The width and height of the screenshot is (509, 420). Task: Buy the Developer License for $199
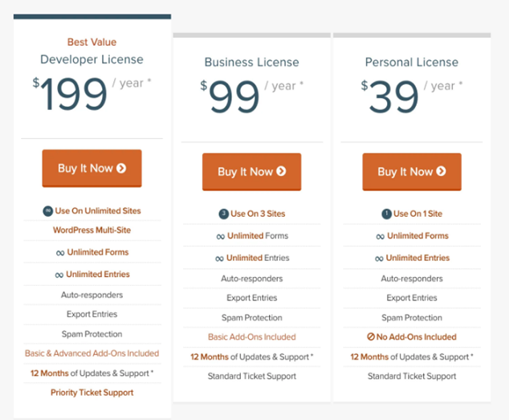(92, 169)
